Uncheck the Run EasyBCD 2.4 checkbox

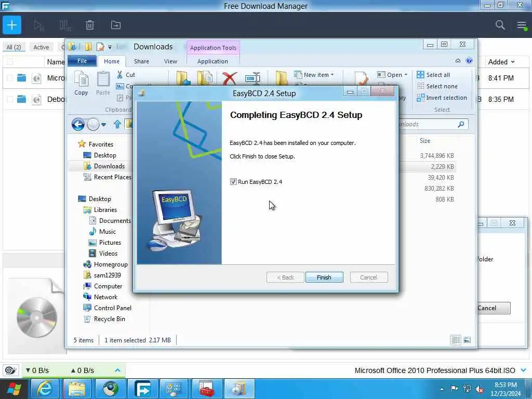[x=233, y=181]
